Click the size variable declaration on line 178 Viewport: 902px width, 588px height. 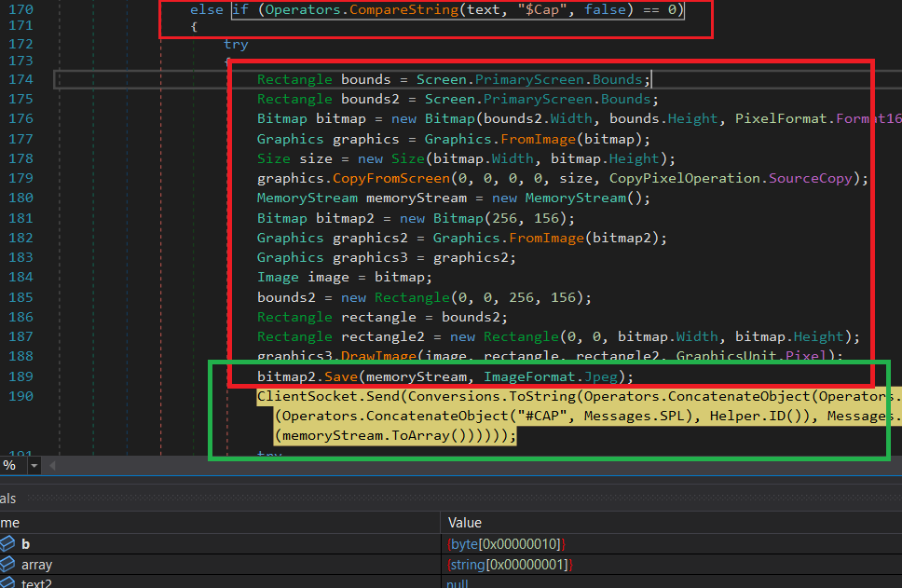[316, 158]
